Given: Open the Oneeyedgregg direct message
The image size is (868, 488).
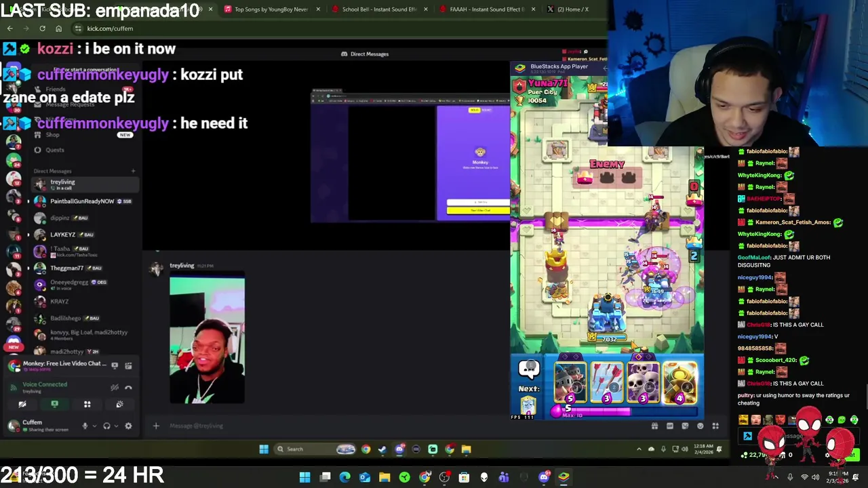Looking at the screenshot, I should tap(85, 285).
